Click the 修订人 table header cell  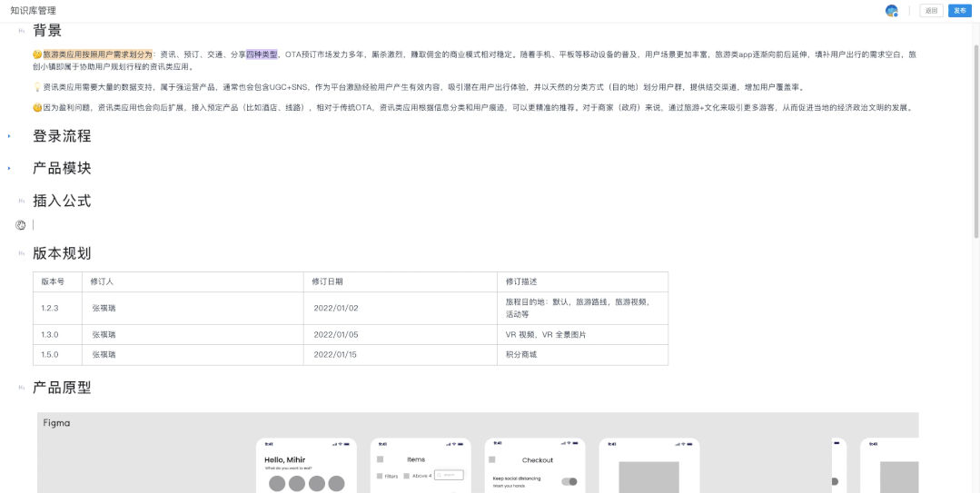pyautogui.click(x=193, y=281)
